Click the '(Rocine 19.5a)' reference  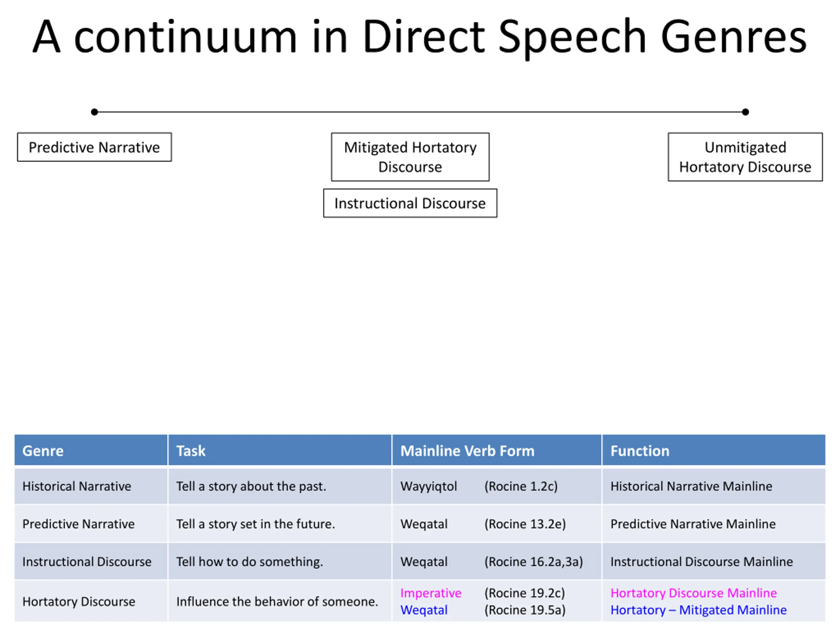coord(525,610)
